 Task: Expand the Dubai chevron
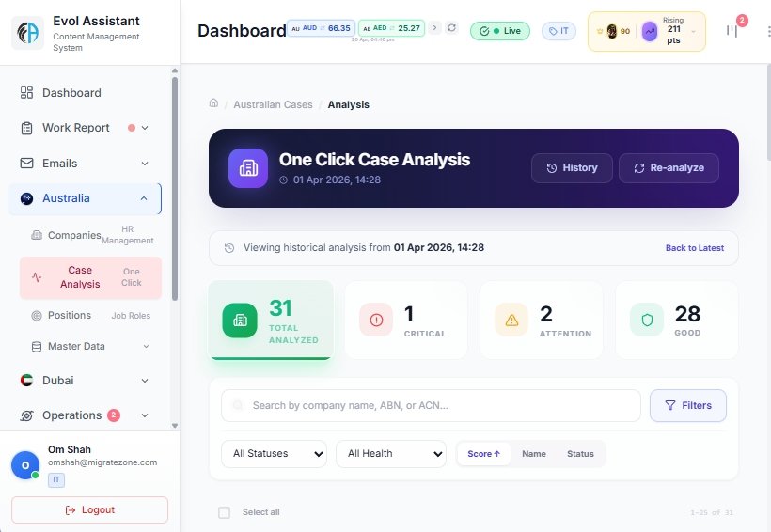click(145, 381)
